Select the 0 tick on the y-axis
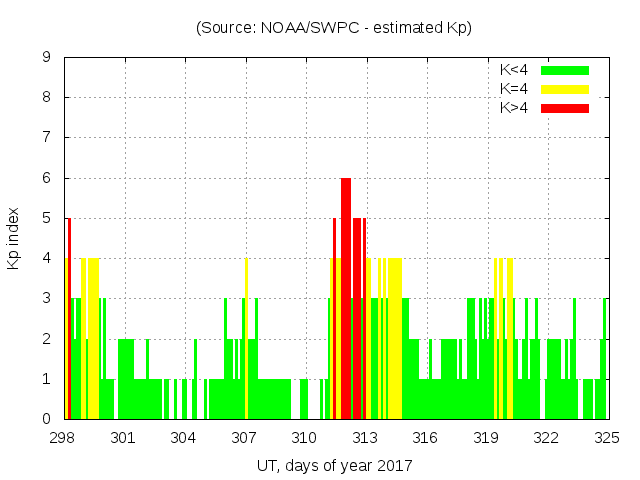The height and width of the screenshot is (480, 640). click(46, 419)
